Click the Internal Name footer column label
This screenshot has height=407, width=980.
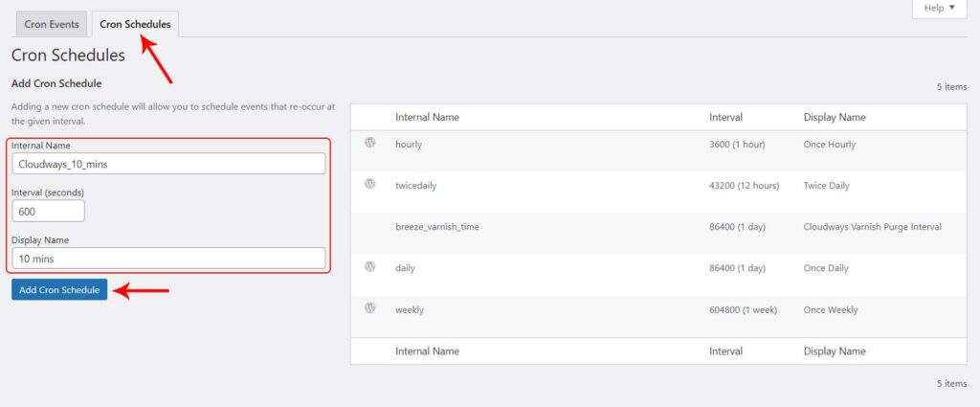point(427,351)
